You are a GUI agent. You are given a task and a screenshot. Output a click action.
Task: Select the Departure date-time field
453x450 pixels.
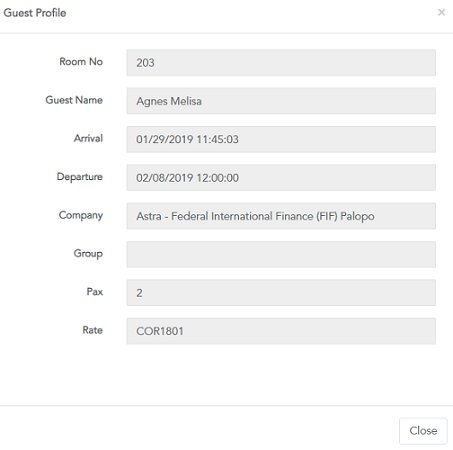pyautogui.click(x=281, y=178)
